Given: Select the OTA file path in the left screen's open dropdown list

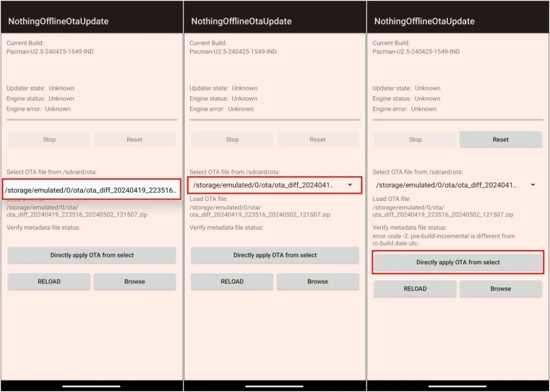Looking at the screenshot, I should [x=91, y=190].
